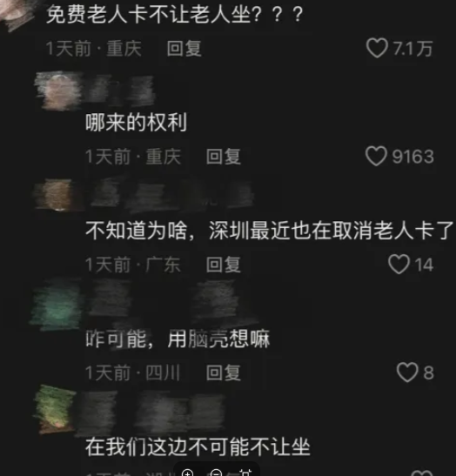Click the zoom in magnifier icon
The image size is (456, 476).
[x=187, y=473]
